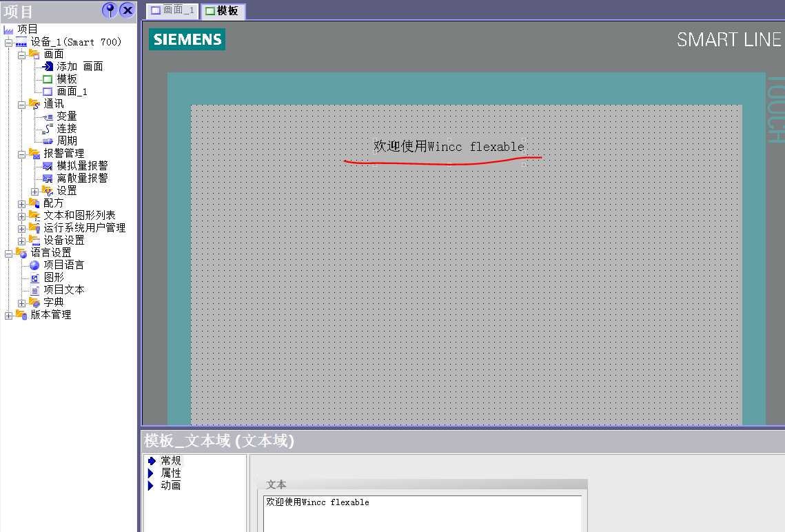Collapse the 报警管理 folder
This screenshot has height=532, width=785.
[x=21, y=154]
